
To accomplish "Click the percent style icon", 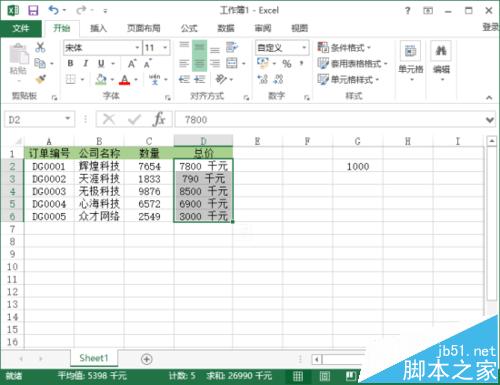I will tap(287, 63).
